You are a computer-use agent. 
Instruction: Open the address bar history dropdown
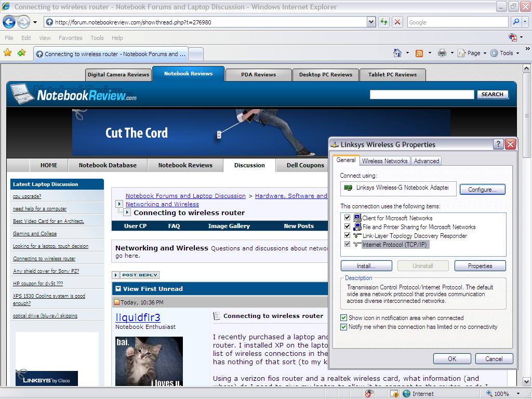pyautogui.click(x=371, y=22)
